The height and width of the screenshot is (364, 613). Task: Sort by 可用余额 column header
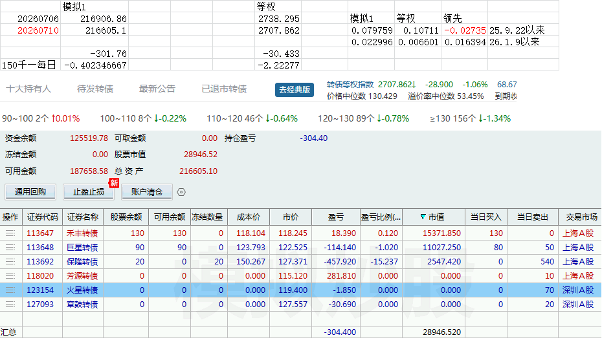click(170, 217)
